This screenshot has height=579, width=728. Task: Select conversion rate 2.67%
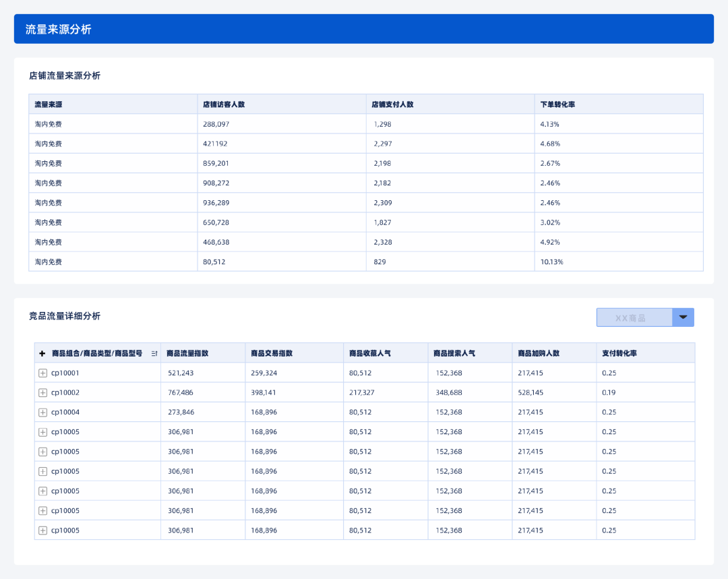550,163
